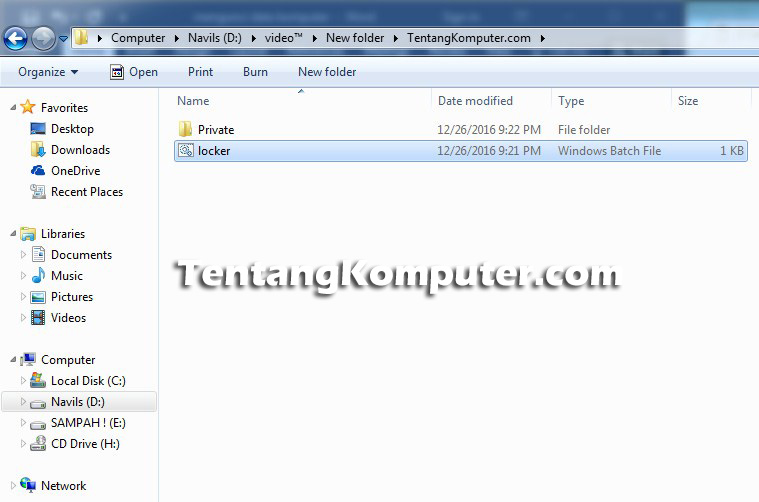Click the Local Disk (C:) drive icon

click(38, 380)
